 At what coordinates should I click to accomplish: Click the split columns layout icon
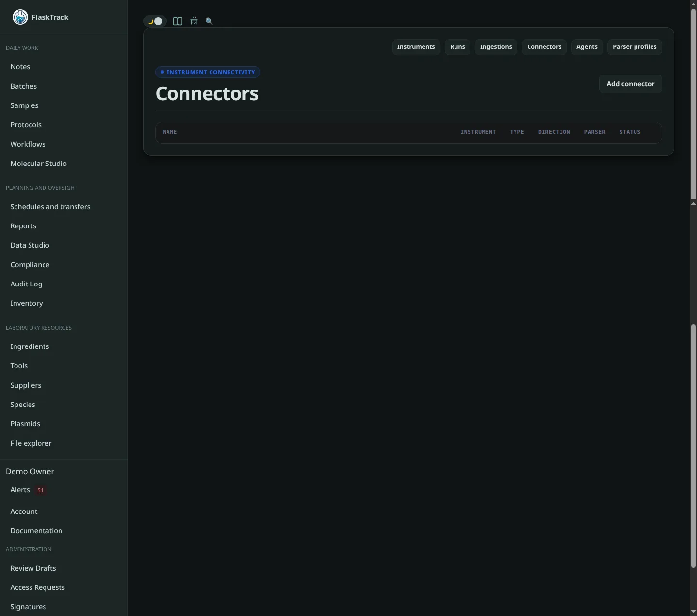click(x=178, y=21)
